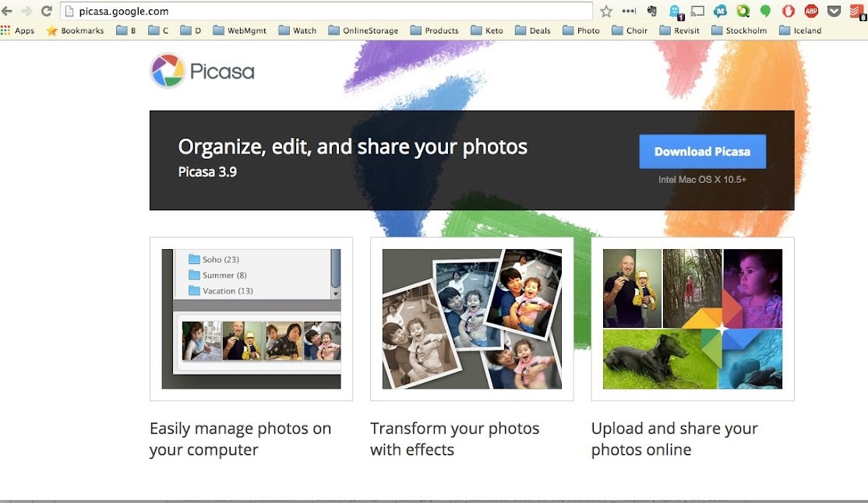This screenshot has height=503, width=868.
Task: Click the Picasa logo
Action: pos(203,71)
